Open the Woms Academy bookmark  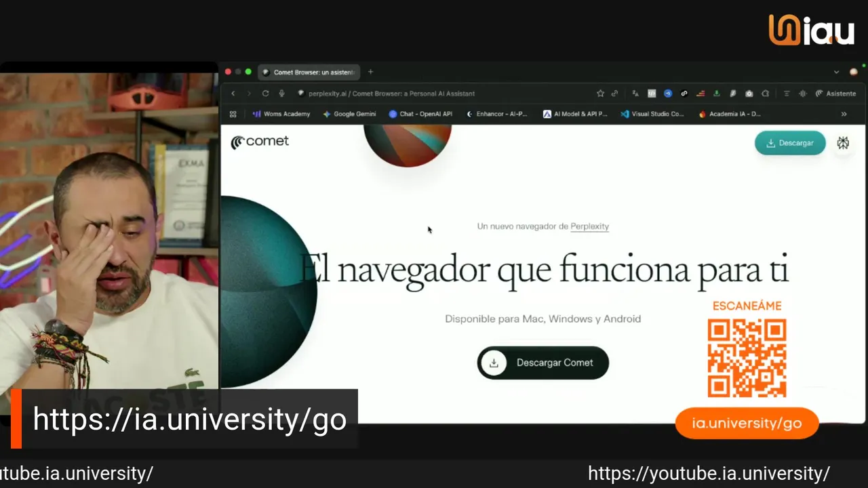[x=281, y=114]
